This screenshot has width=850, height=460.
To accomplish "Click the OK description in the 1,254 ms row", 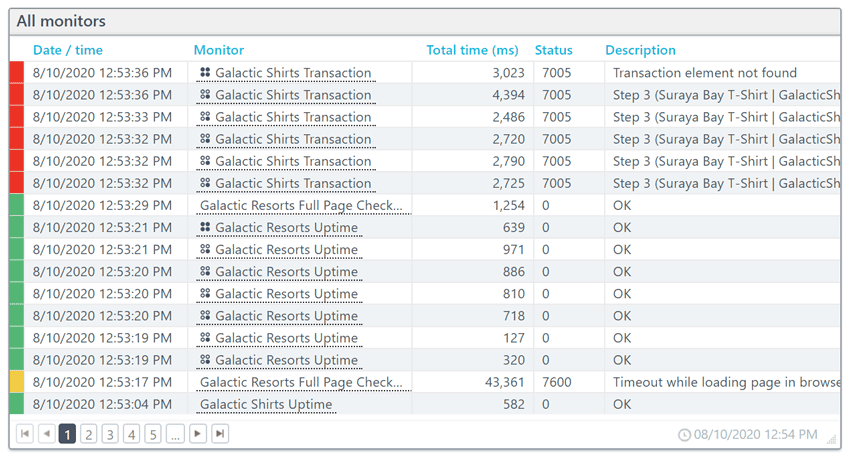I will pos(622,205).
